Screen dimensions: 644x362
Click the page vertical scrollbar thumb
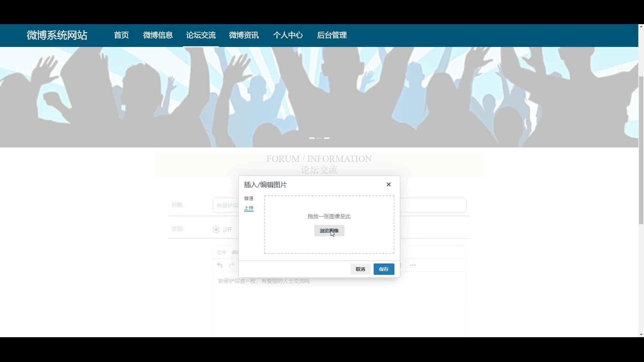pos(641,150)
